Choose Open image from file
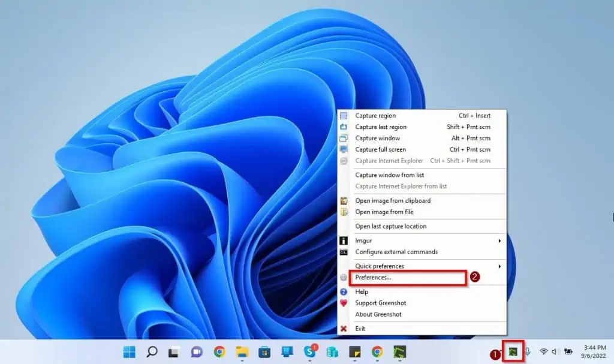 (384, 212)
